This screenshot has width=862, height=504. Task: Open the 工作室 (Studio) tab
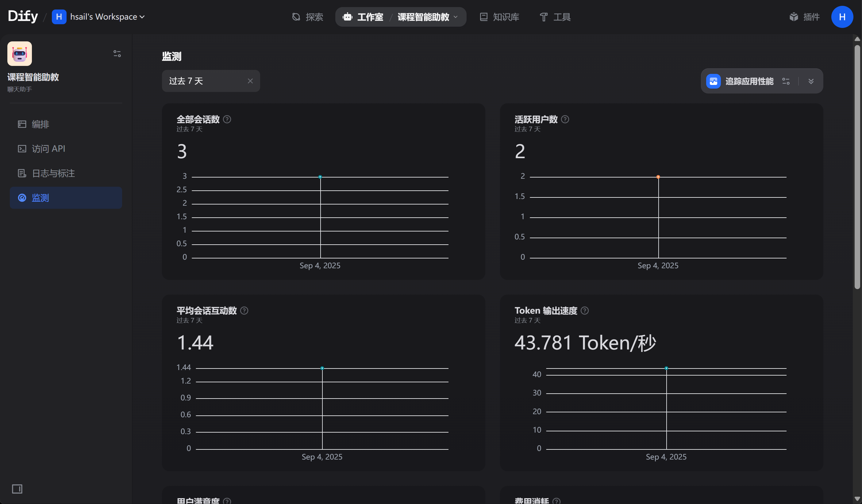(x=363, y=17)
